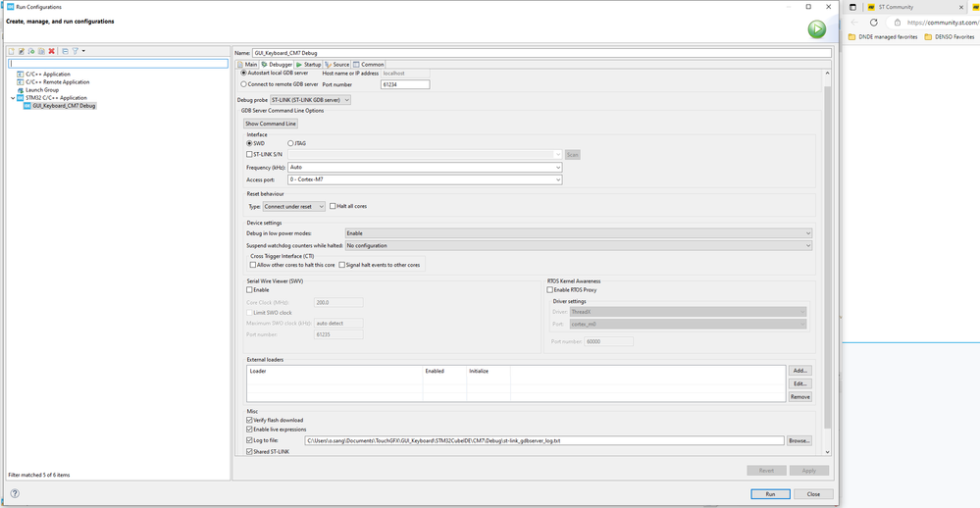
Task: Switch to the Source tab
Action: [337, 65]
